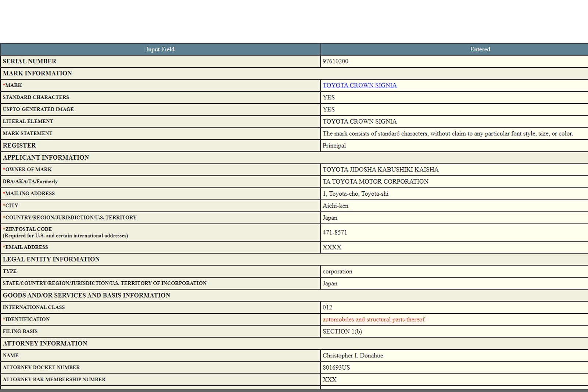Select the serial number 97610200
Viewport: 588px width, 392px height.
coord(335,61)
